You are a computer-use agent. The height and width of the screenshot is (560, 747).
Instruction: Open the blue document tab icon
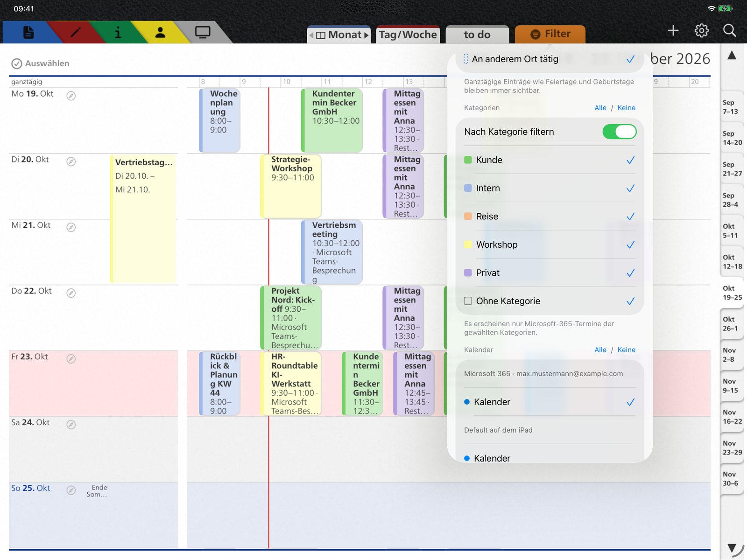point(28,32)
